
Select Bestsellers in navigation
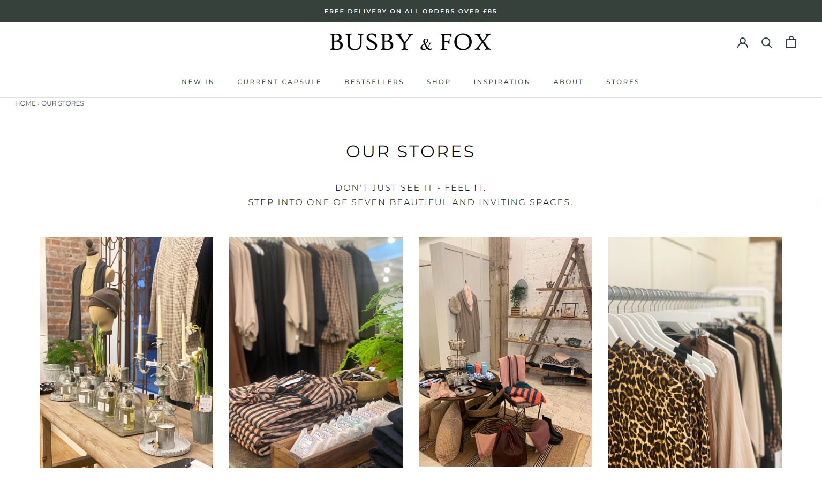(374, 82)
